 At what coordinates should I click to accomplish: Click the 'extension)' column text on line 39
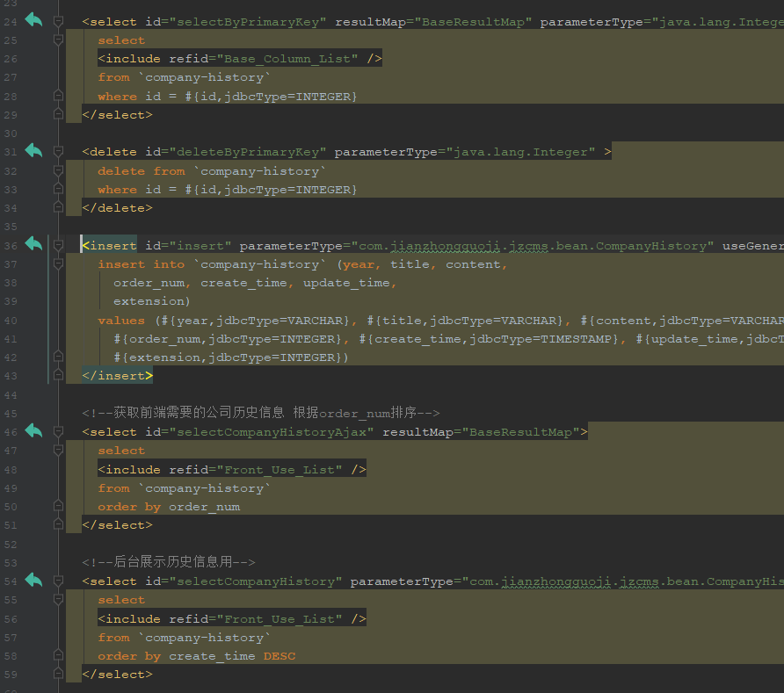tap(151, 301)
